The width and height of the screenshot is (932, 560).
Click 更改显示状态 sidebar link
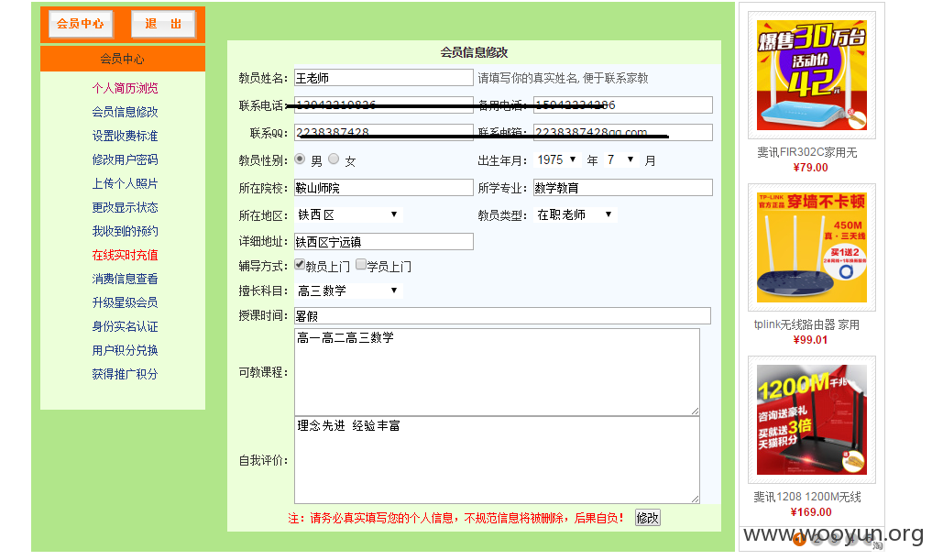[125, 207]
